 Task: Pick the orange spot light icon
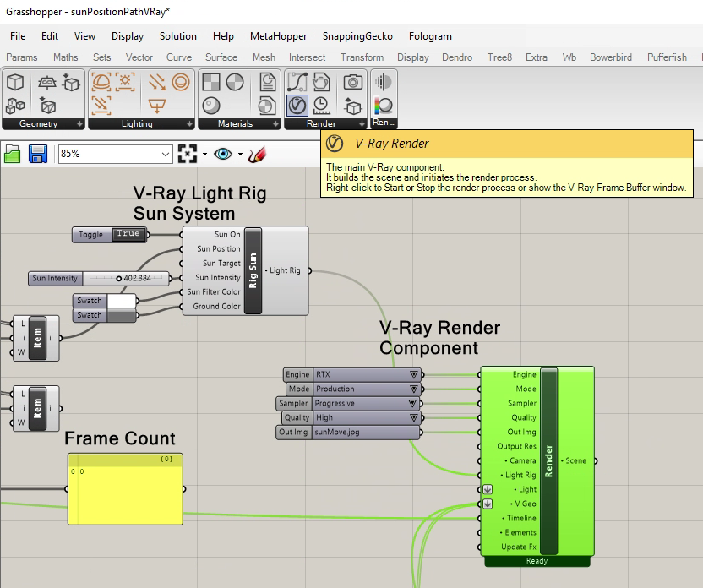[x=157, y=106]
